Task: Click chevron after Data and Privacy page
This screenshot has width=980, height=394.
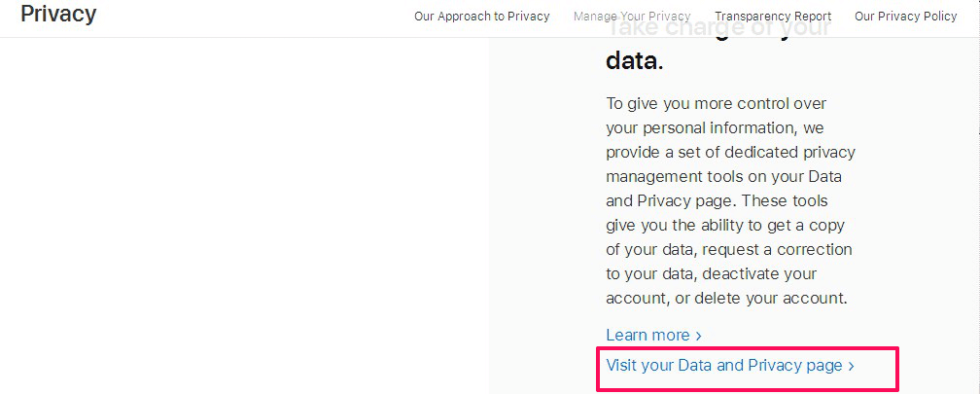Action: (852, 367)
